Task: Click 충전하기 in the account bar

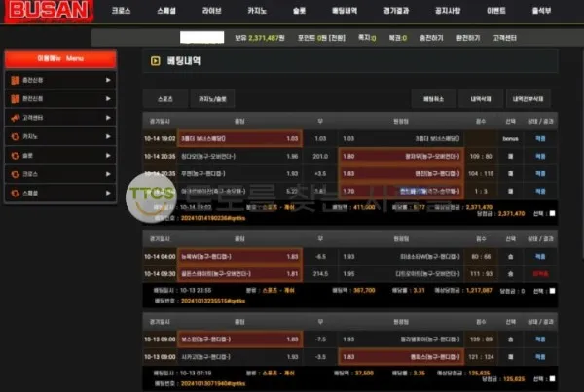Action: 431,38
